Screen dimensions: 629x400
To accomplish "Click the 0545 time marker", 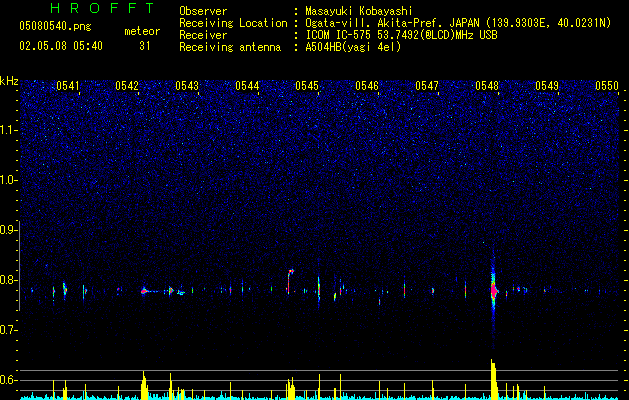I will (307, 86).
